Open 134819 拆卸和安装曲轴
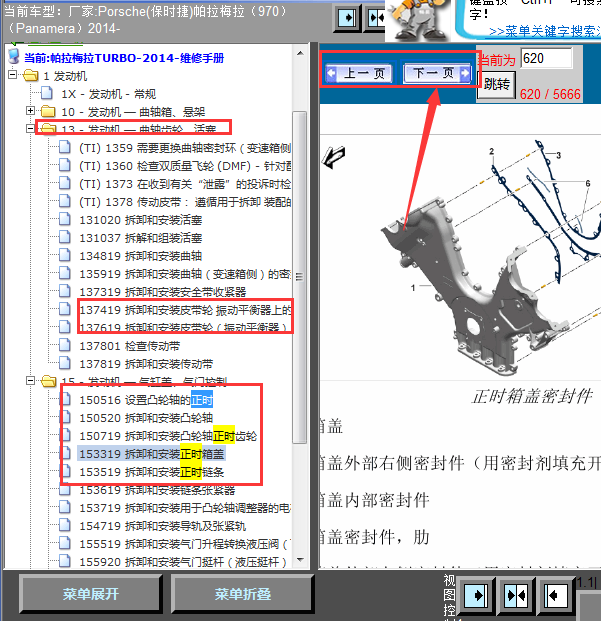 tap(141, 256)
